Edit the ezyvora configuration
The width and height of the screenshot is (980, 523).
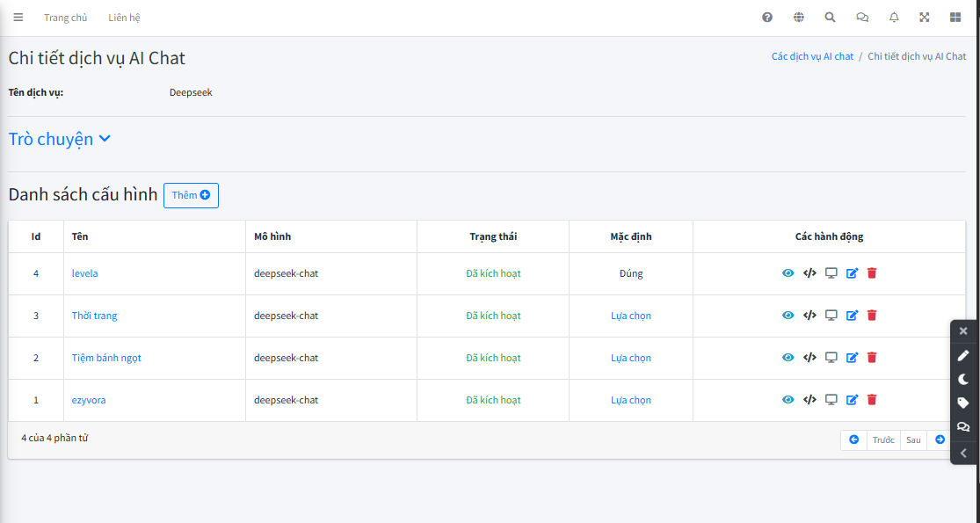(853, 400)
